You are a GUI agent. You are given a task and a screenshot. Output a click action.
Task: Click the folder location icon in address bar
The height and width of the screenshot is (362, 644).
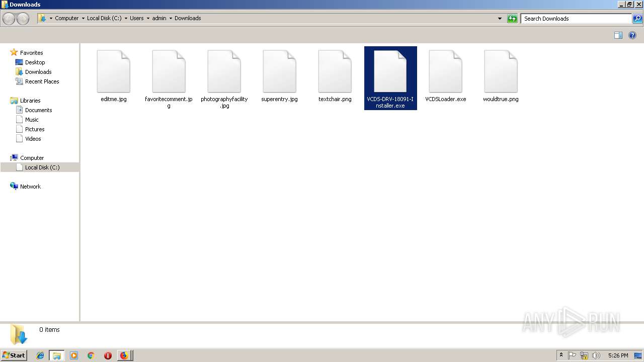(43, 19)
